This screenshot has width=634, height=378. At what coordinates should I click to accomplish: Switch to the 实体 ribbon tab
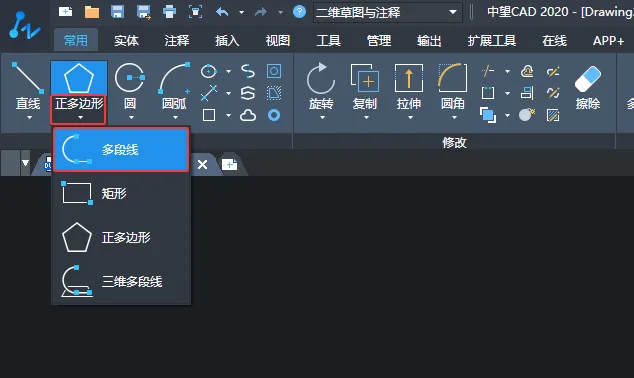[126, 40]
